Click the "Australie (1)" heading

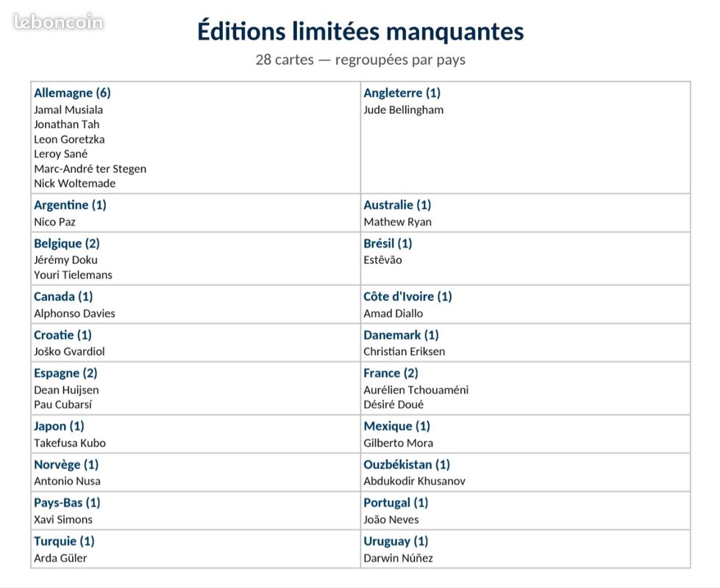pos(397,205)
